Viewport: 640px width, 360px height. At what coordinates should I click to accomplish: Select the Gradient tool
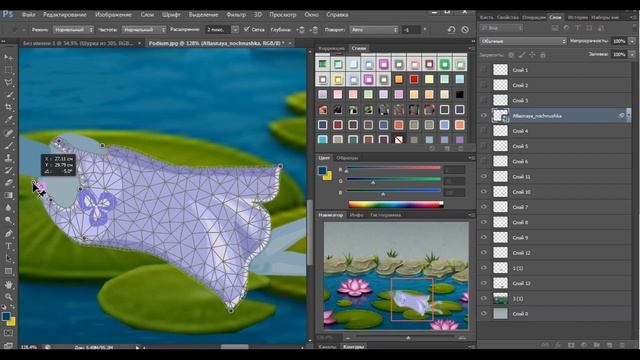8,195
